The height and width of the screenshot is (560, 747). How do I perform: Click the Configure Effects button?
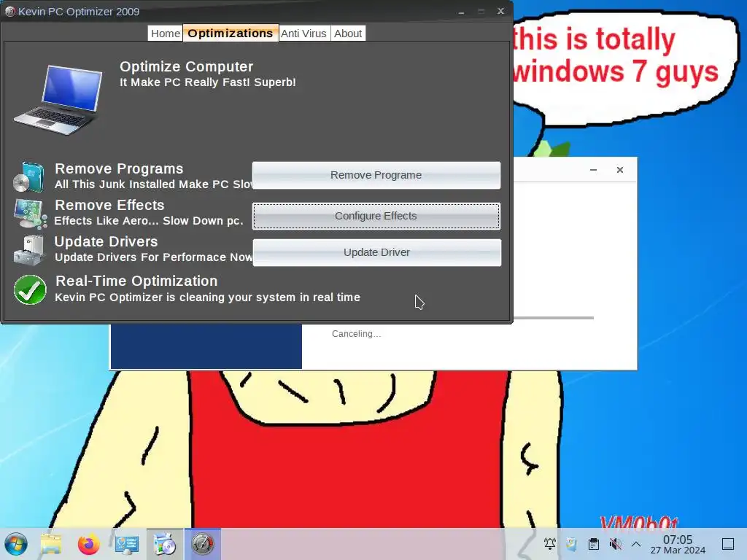[x=376, y=216]
